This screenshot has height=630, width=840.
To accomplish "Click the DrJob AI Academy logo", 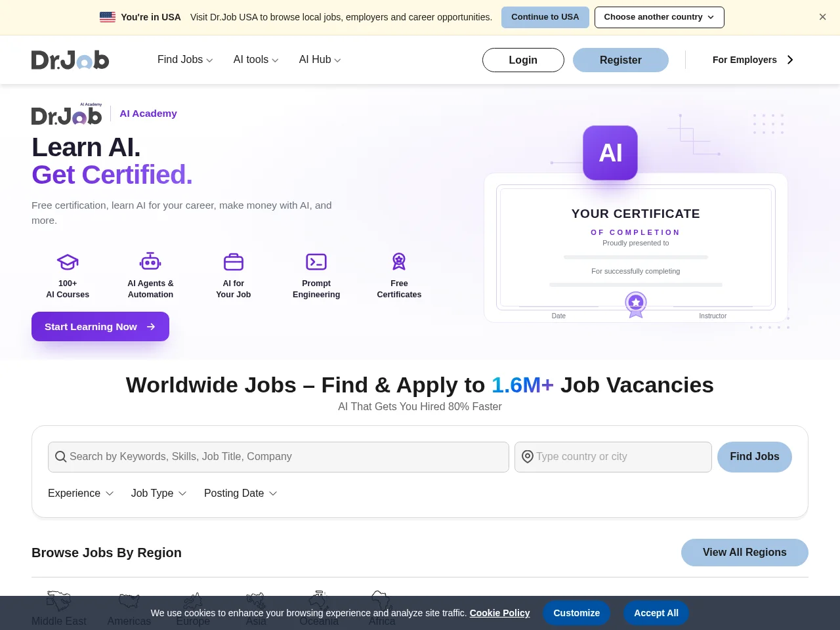I will [x=67, y=114].
